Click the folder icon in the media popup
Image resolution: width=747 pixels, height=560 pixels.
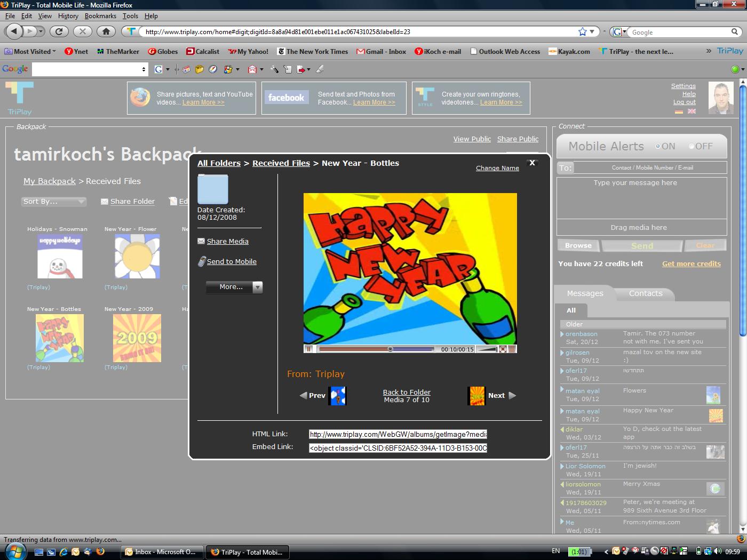(213, 189)
